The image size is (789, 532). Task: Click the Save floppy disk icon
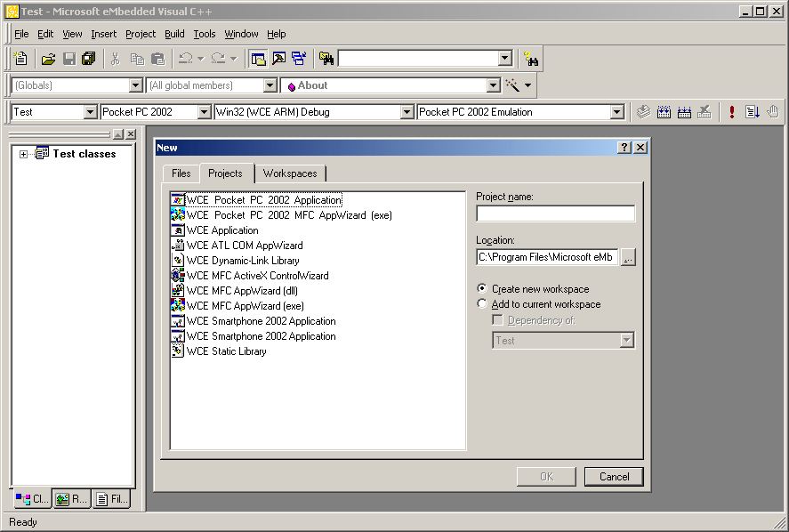coord(68,59)
